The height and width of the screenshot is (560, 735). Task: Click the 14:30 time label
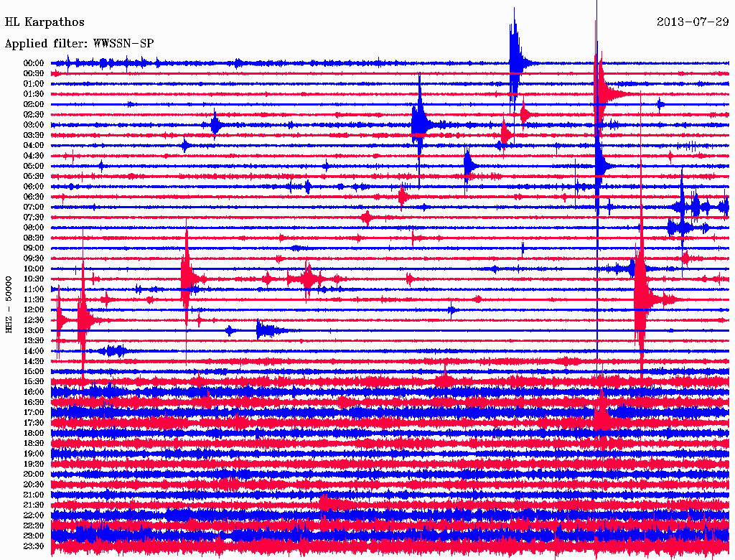click(x=34, y=361)
